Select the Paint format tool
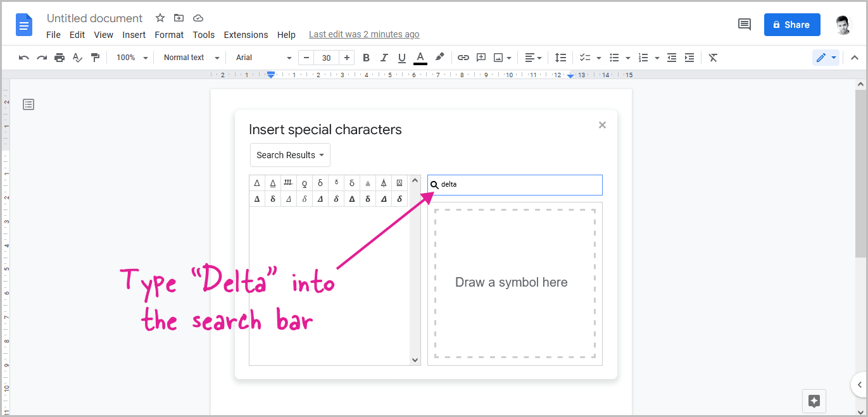Viewport: 868px width, 417px height. pyautogui.click(x=95, y=58)
